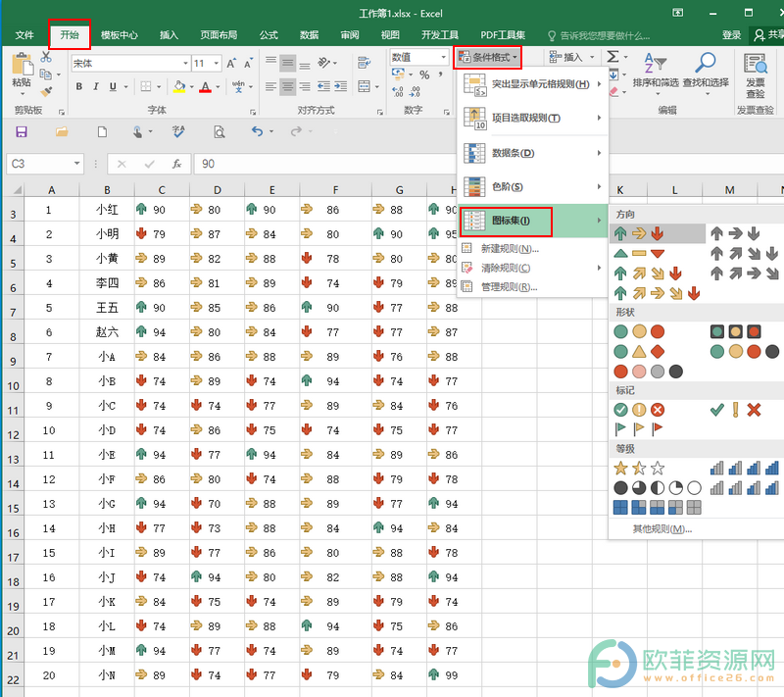Apply comma style number format
Viewport: 784px width, 697px height.
(x=440, y=75)
